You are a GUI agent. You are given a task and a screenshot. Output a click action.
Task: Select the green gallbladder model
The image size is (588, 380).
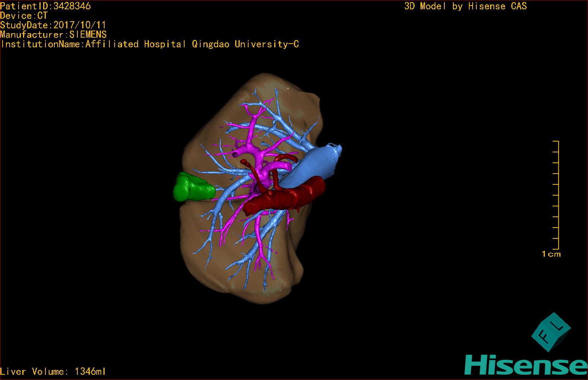click(x=194, y=187)
